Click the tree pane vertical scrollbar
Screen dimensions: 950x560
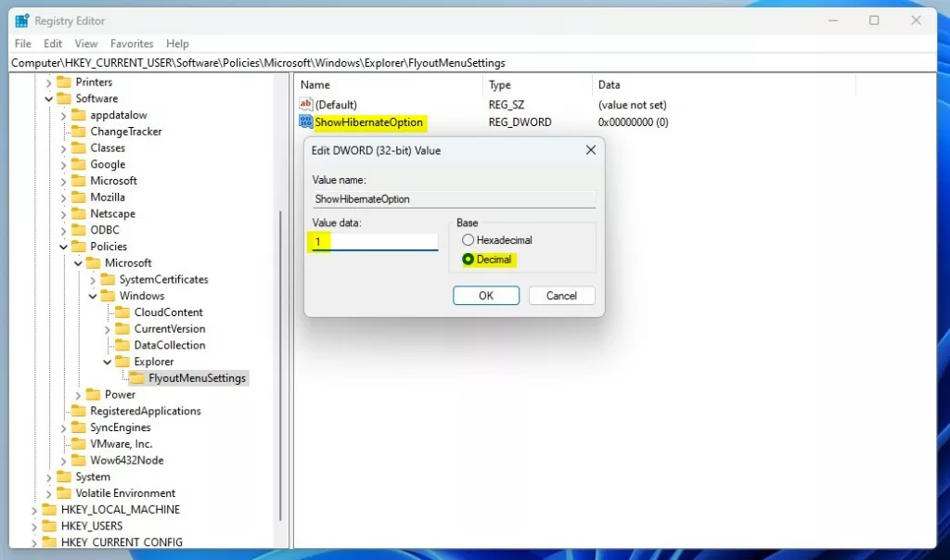pos(280,365)
